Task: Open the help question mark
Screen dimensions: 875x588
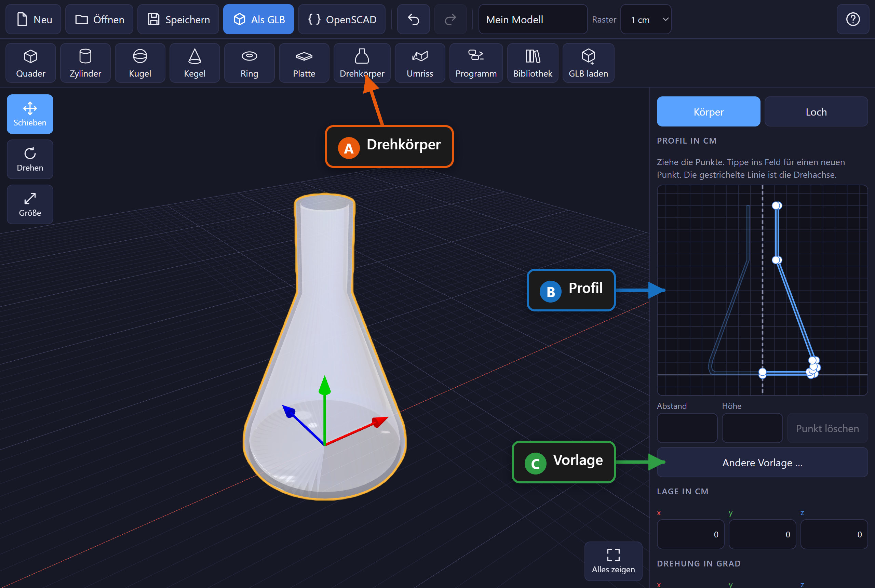Action: click(x=853, y=19)
